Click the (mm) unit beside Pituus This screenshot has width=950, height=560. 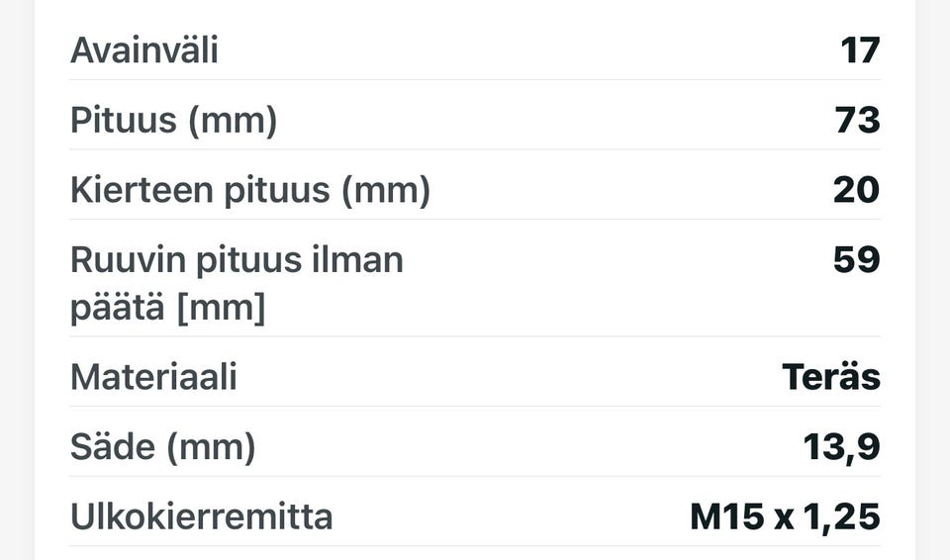tap(233, 120)
